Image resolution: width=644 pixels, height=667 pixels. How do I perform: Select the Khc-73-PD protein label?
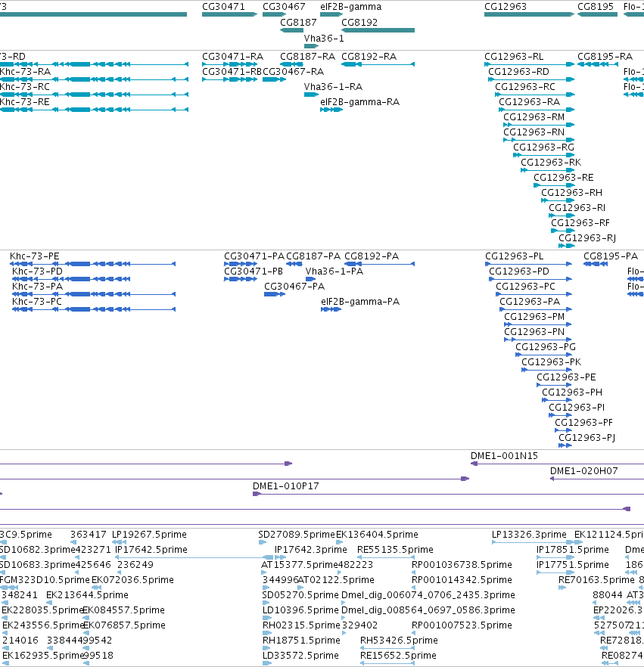click(x=37, y=271)
